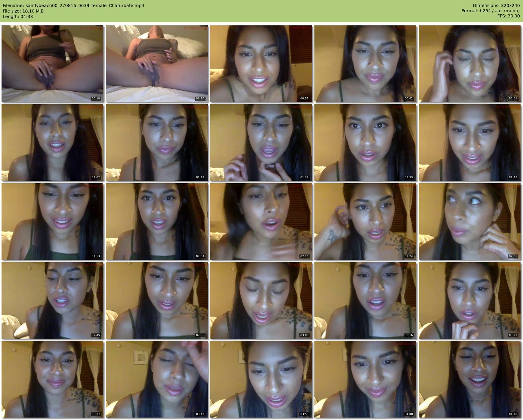Click the 01:33 video frame
Viewport: 523px width, 420px height.
point(365,143)
